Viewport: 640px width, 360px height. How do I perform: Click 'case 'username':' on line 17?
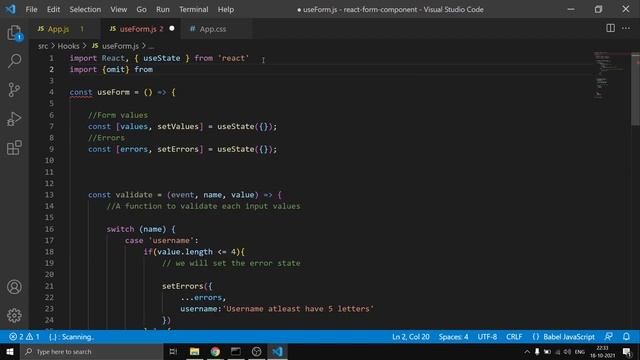pos(162,240)
